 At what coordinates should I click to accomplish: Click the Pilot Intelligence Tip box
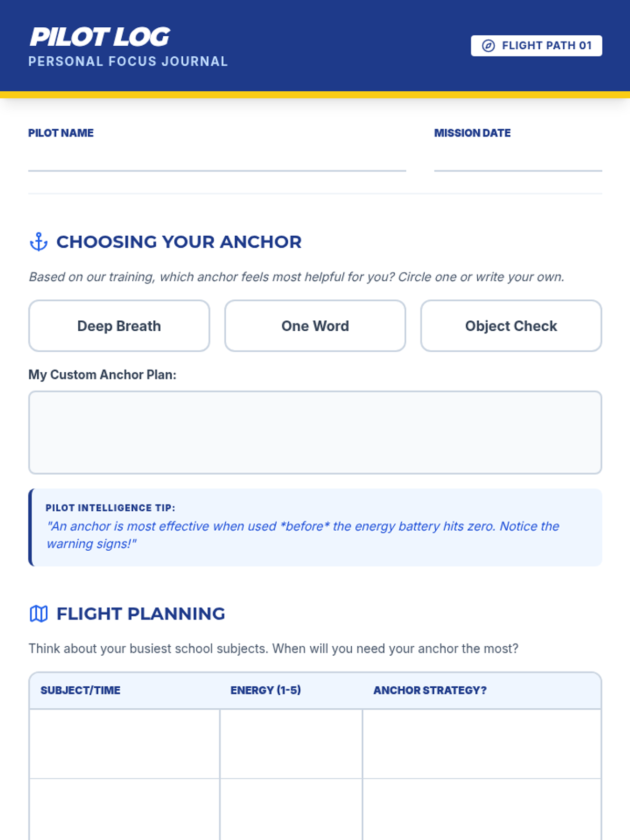coord(315,527)
